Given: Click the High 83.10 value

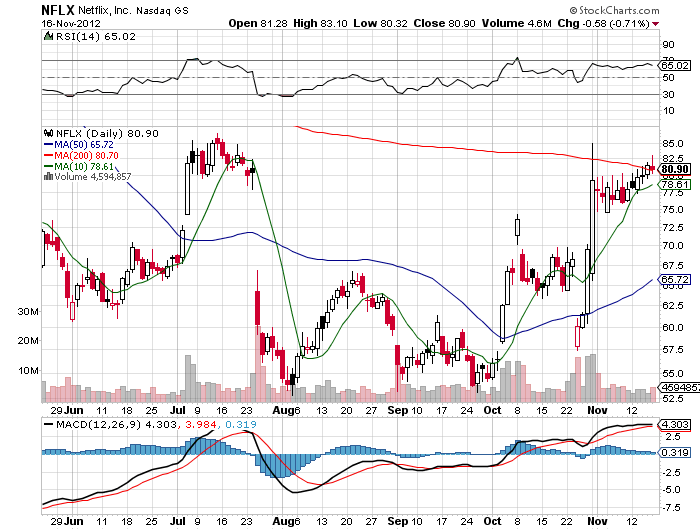Looking at the screenshot, I should [x=320, y=23].
